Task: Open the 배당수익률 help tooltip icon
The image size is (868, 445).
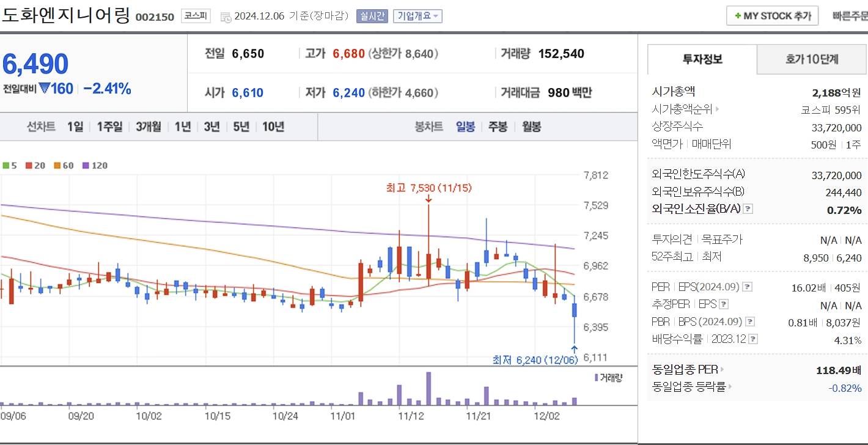Action: pos(753,339)
